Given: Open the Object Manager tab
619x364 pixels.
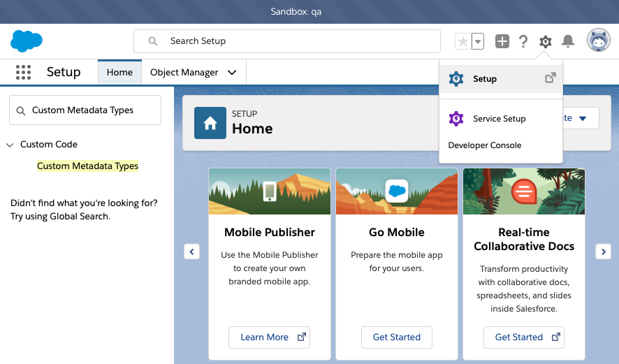Looking at the screenshot, I should pos(184,72).
